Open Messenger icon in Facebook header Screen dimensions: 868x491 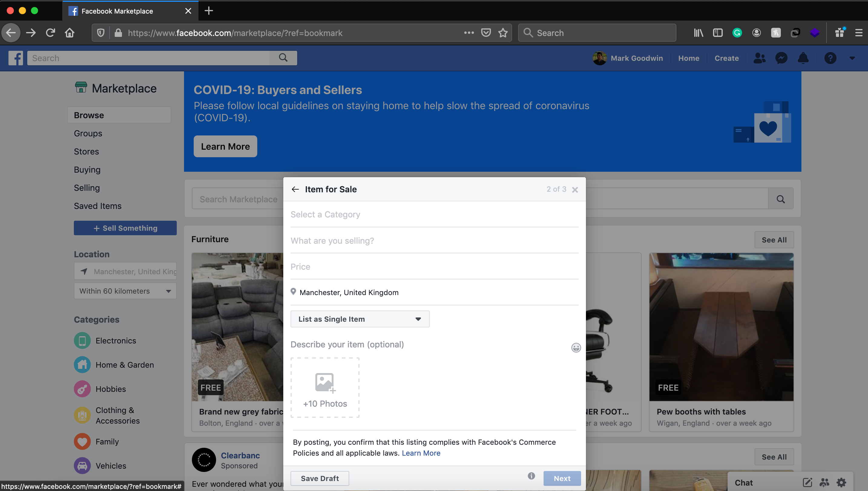point(781,58)
